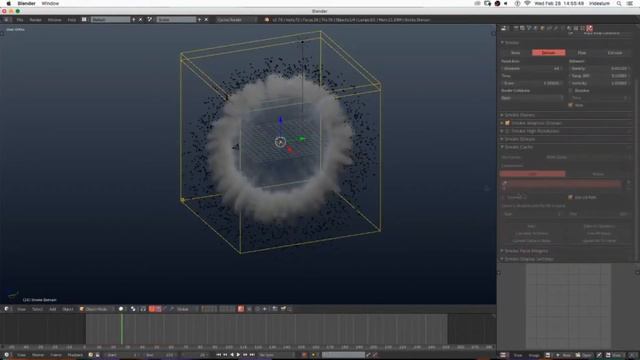Add a new scene with plus icon
Image resolution: width=640 pixels, height=360 pixels.
point(199,20)
